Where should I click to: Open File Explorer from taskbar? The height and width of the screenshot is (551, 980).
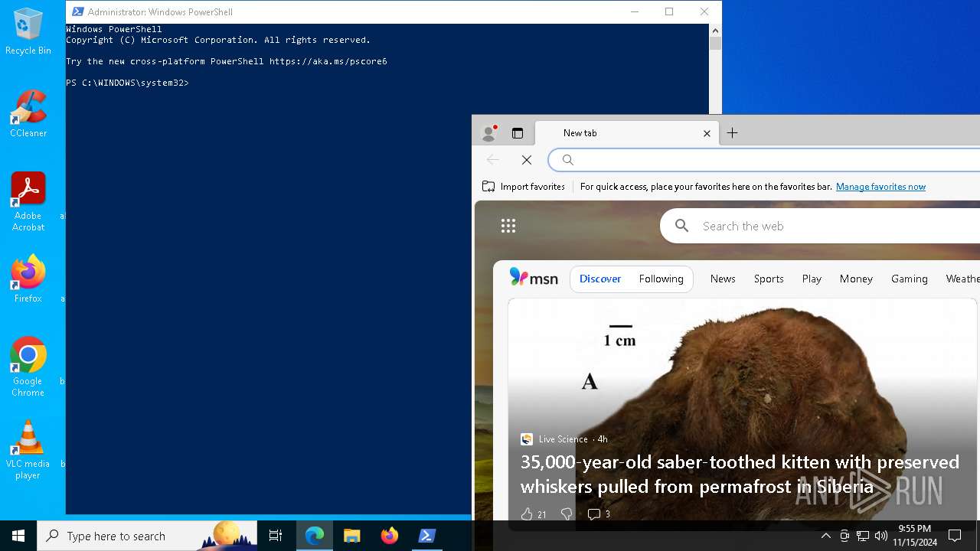(352, 536)
